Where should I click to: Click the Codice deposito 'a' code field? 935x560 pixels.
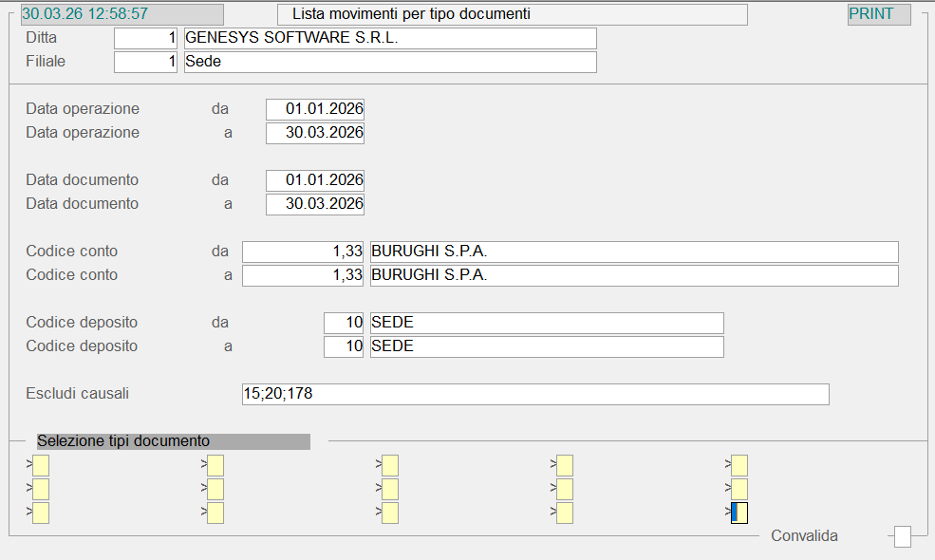344,346
